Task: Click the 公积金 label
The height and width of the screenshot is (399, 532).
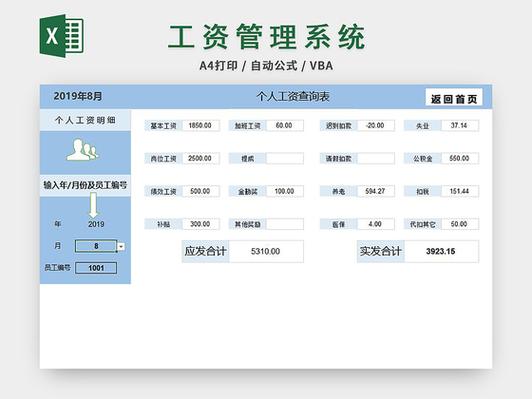Action: (422, 158)
